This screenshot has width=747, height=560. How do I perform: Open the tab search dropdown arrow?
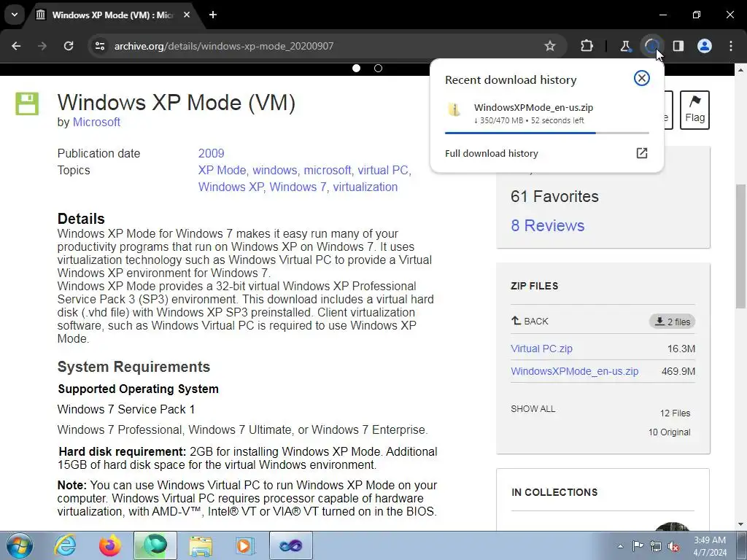pos(15,15)
